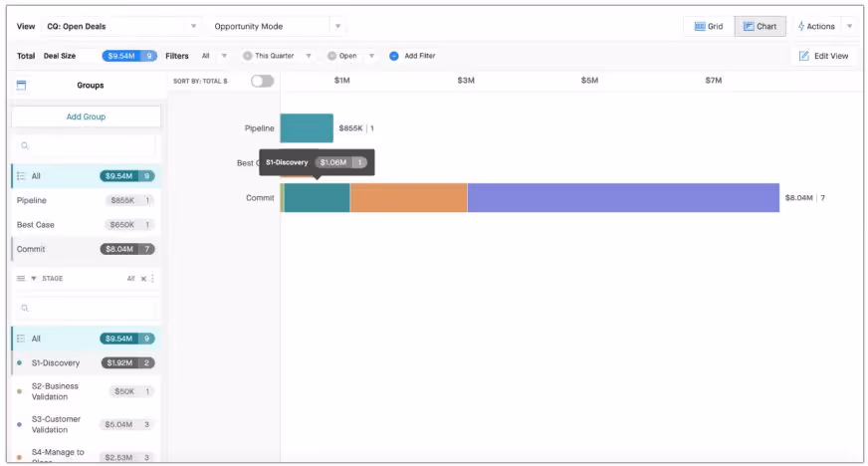Click the list icon beside All in groups
The height and width of the screenshot is (466, 868).
click(x=21, y=176)
